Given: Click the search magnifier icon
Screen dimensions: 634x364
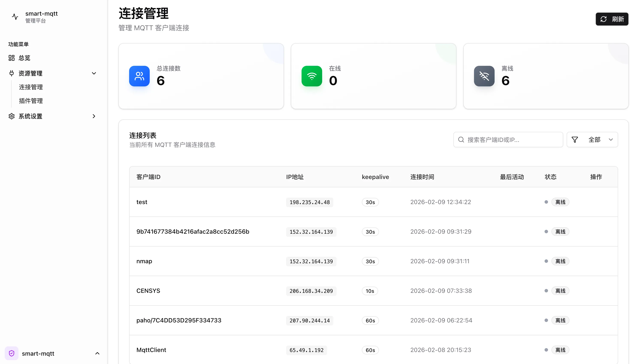Looking at the screenshot, I should [461, 140].
